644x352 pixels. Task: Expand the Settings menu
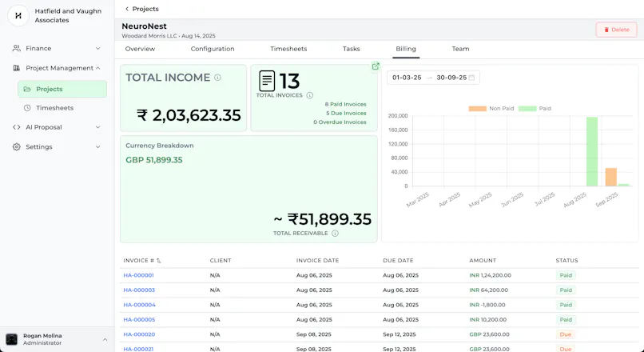coord(57,147)
